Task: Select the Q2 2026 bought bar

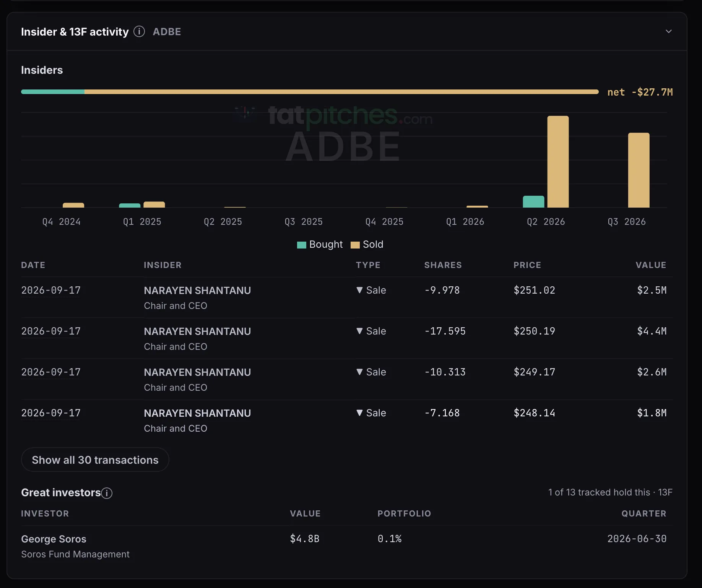Action: pyautogui.click(x=533, y=201)
